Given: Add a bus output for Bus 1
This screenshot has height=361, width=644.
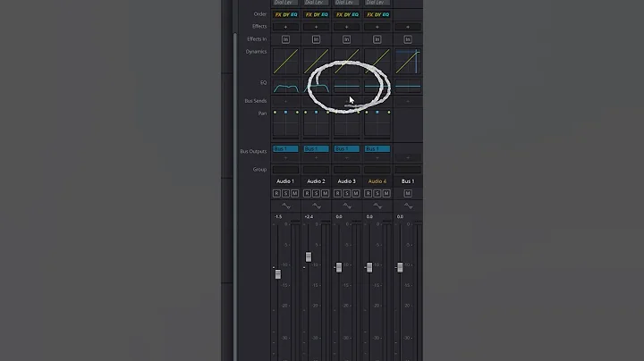Looking at the screenshot, I should 408,157.
